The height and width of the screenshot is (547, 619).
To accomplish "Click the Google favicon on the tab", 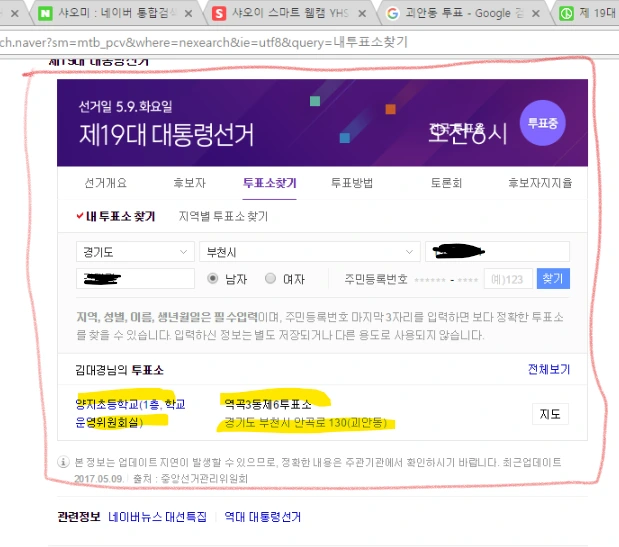I will coord(392,14).
